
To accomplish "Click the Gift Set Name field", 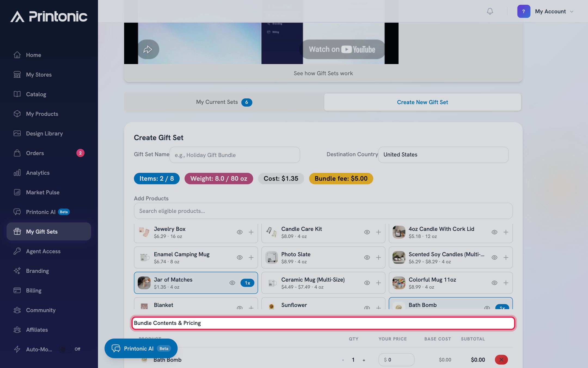I will point(235,155).
